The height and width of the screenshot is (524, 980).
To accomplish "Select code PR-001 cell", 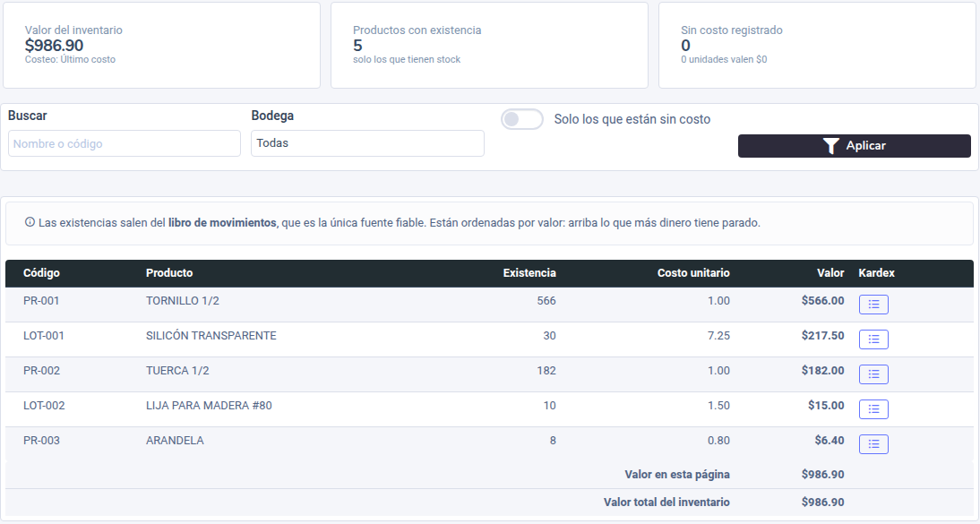I will 41,301.
